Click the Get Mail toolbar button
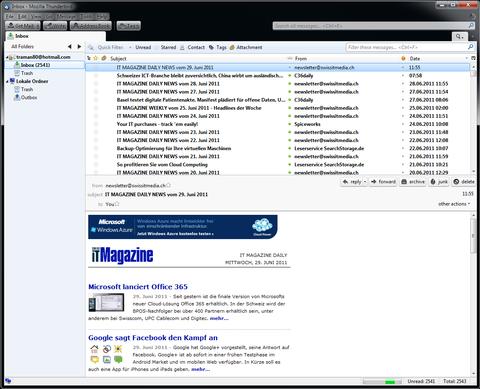Viewport: 480px width, 389px height. tap(23, 25)
